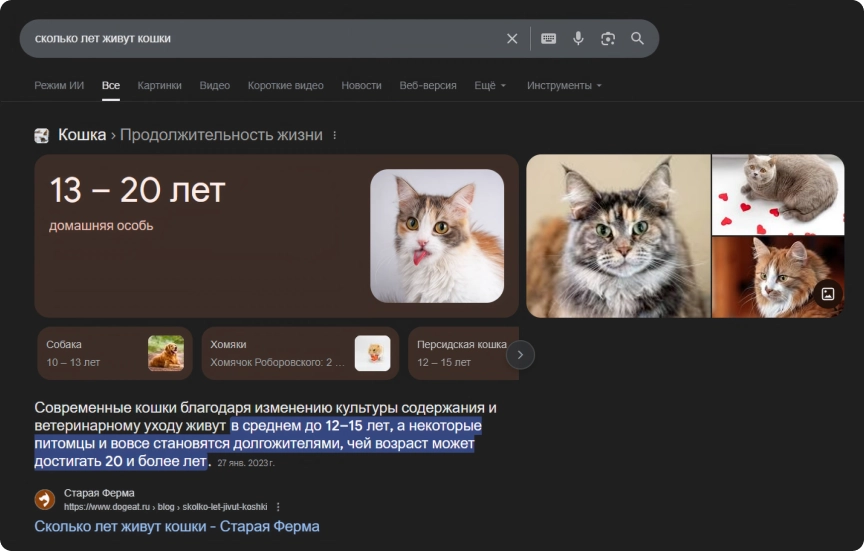Viewport: 864px width, 551px height.
Task: Click the cat favicon beside Кошка
Action: pyautogui.click(x=41, y=135)
